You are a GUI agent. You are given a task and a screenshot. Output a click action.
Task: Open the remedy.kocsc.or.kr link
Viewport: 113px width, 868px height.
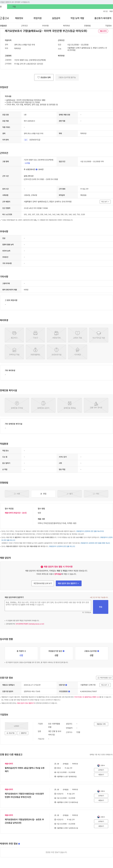pyautogui.click(x=30, y=624)
